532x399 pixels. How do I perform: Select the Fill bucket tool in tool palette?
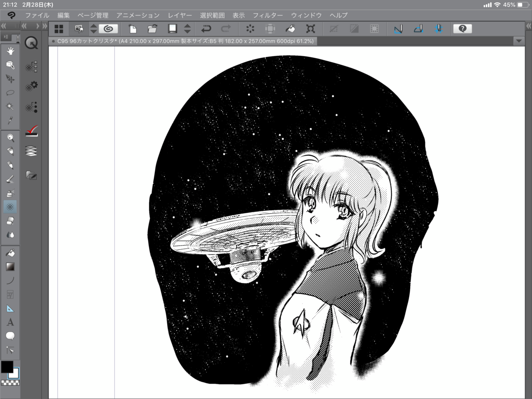tap(10, 253)
